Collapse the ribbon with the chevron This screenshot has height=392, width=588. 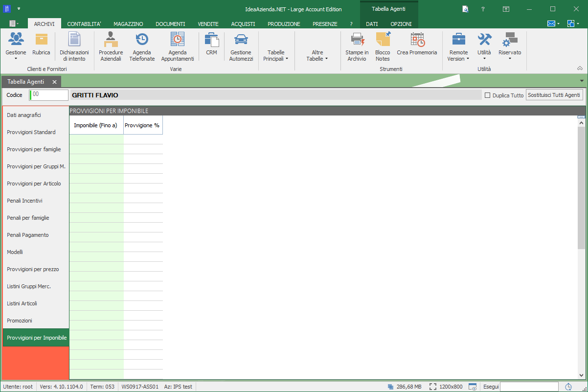click(580, 69)
